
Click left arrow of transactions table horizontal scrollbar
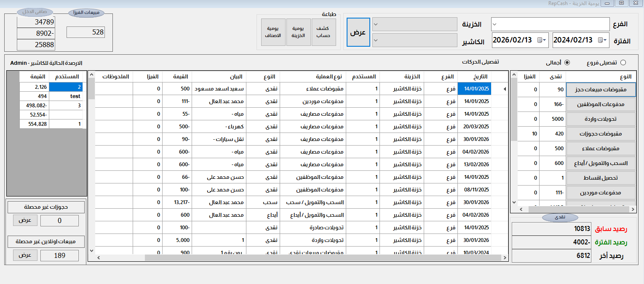98,257
